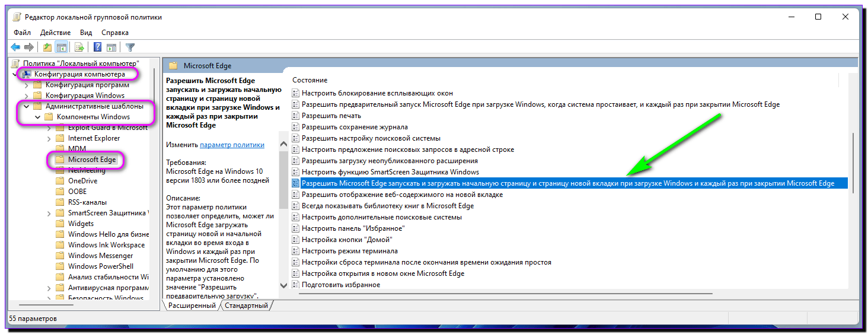The width and height of the screenshot is (868, 334).
Task: Click the 'параметр политики' link
Action: point(232,145)
